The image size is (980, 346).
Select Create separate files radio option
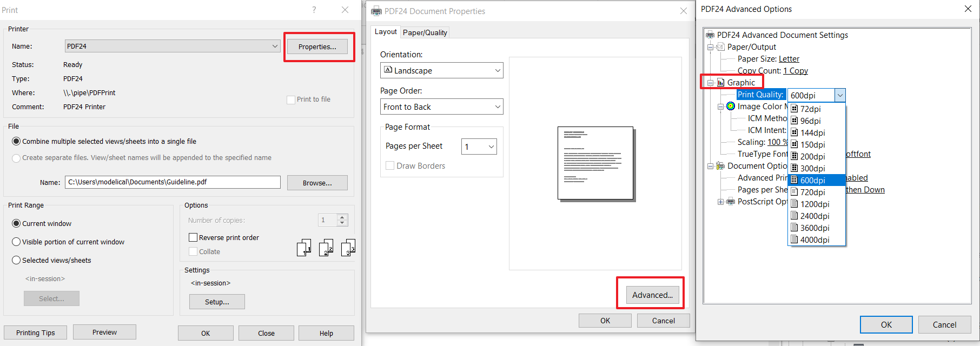point(16,158)
